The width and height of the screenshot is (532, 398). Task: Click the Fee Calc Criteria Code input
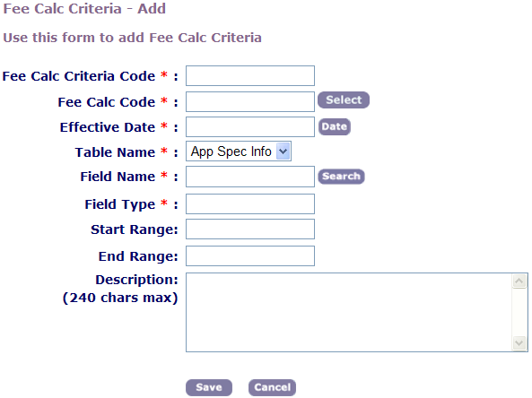click(x=250, y=75)
